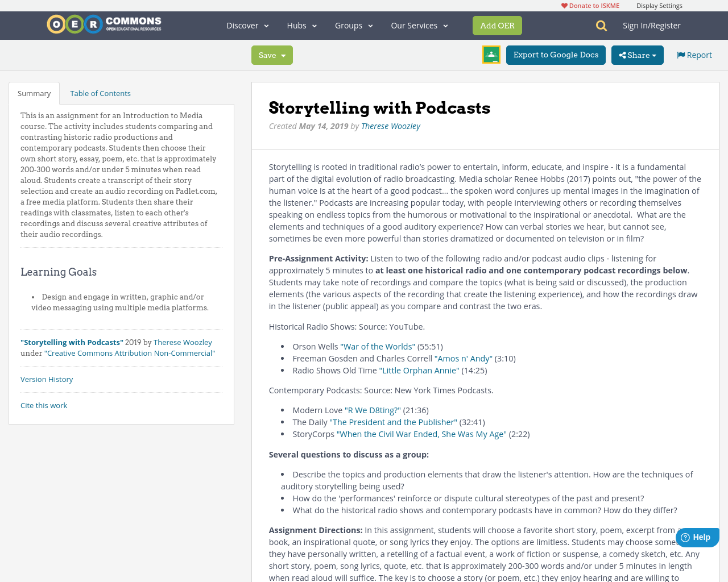Click the Report flag icon

point(680,54)
